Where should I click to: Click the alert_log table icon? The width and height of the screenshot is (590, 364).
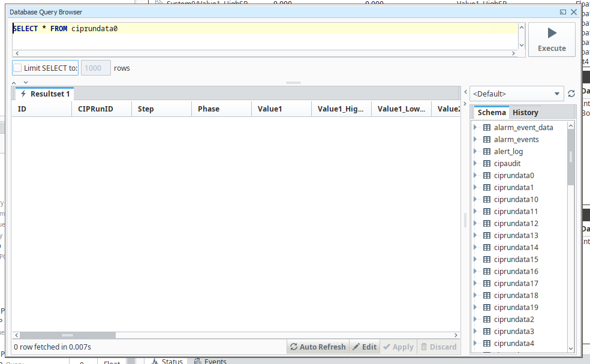486,152
